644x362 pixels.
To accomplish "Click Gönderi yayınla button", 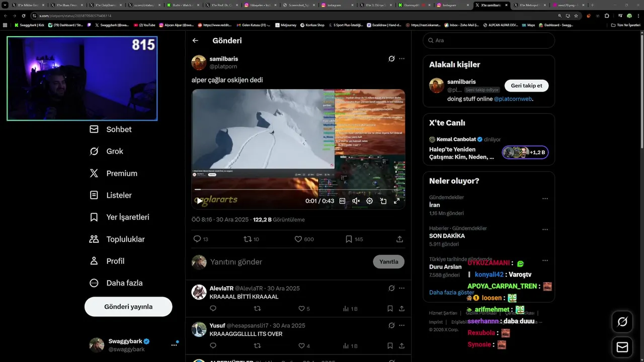I will (128, 307).
